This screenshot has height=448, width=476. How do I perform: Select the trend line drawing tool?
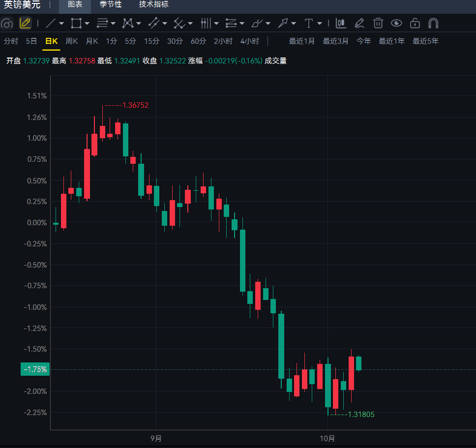pyautogui.click(x=50, y=24)
